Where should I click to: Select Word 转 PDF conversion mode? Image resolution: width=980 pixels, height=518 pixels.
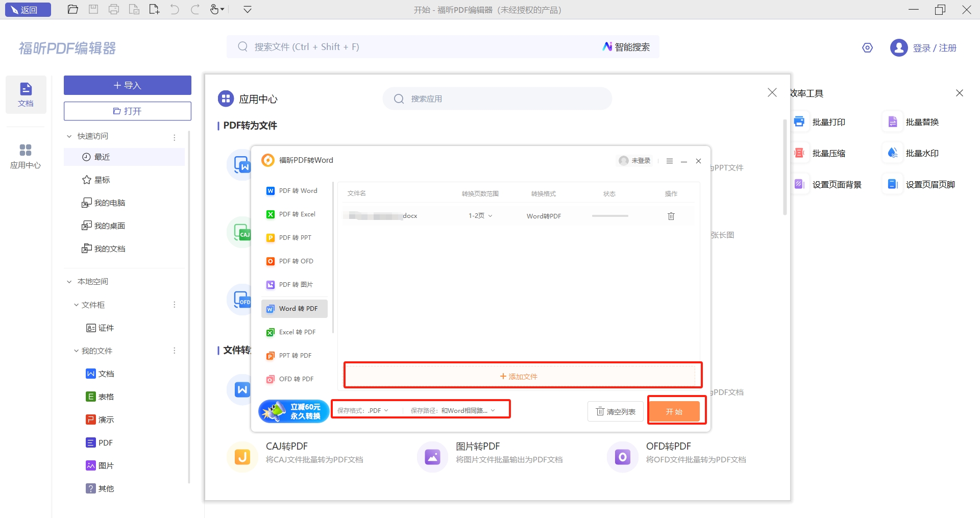point(295,309)
